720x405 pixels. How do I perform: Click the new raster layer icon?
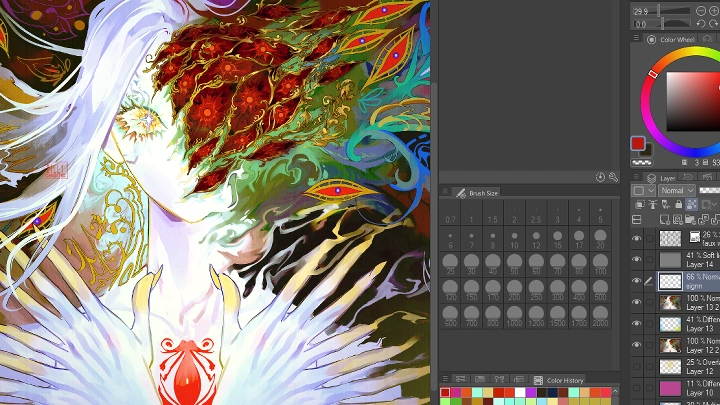pos(665,220)
